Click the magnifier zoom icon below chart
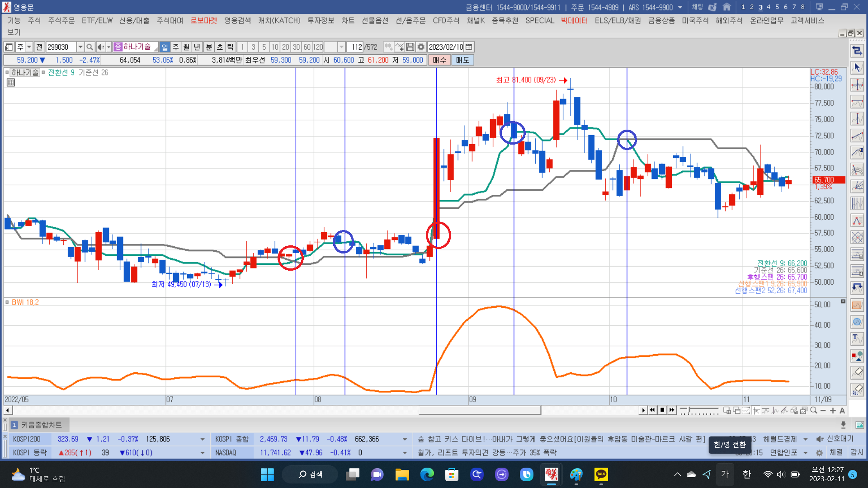868x488 pixels. 814,411
